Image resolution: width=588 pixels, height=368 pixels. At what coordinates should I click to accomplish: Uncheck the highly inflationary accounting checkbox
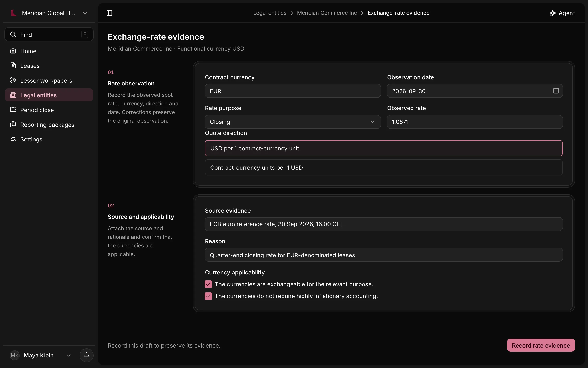(208, 296)
